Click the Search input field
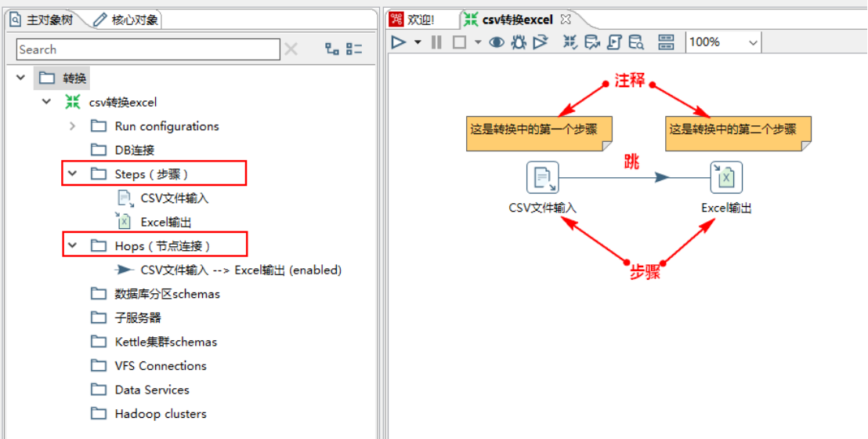868x439 pixels. (x=148, y=49)
